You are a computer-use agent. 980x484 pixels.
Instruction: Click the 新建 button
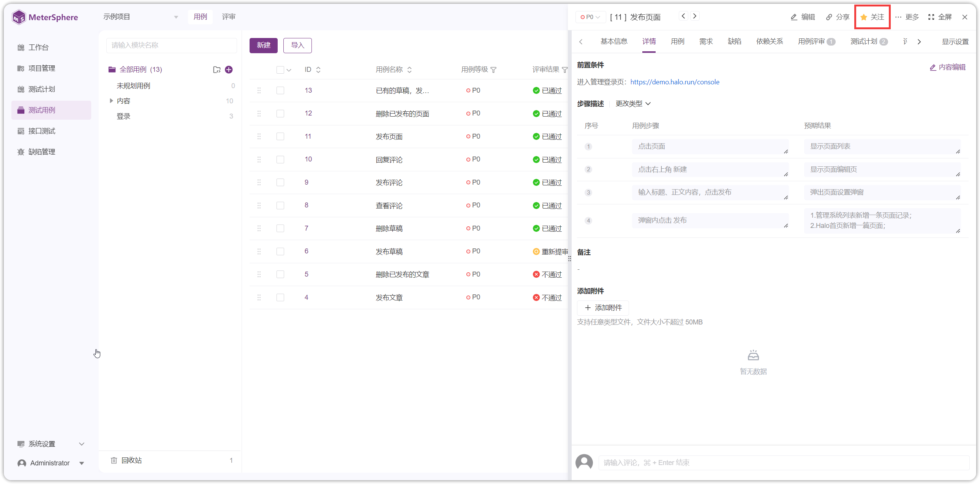pyautogui.click(x=263, y=45)
